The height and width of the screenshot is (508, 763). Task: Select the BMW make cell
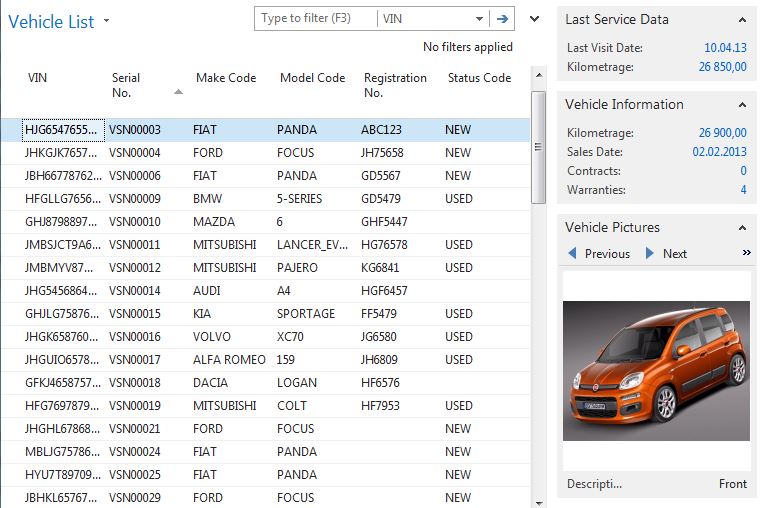click(x=207, y=199)
